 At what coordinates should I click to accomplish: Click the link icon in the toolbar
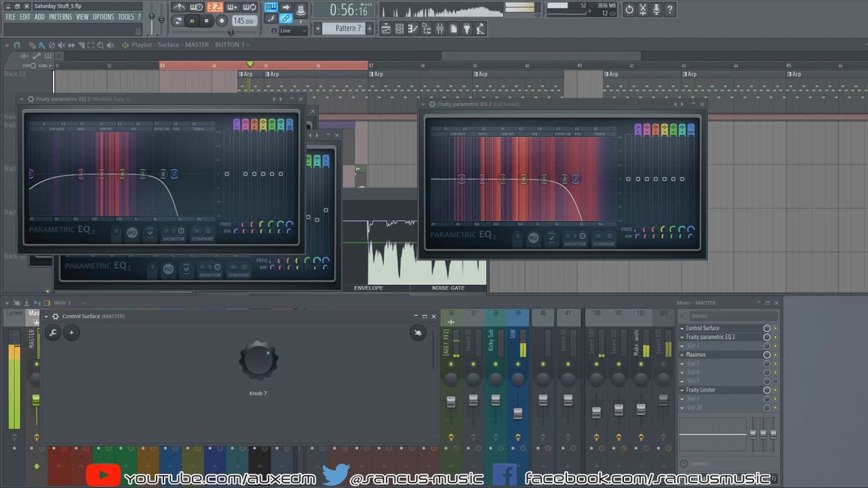point(285,18)
